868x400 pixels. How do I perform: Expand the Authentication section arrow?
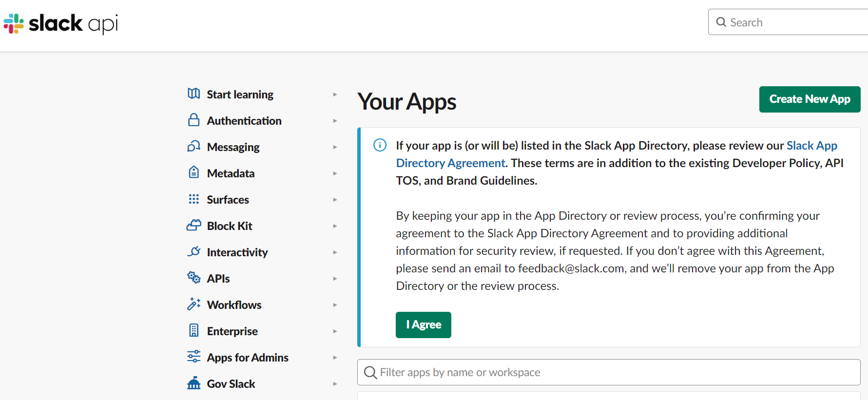coord(335,121)
